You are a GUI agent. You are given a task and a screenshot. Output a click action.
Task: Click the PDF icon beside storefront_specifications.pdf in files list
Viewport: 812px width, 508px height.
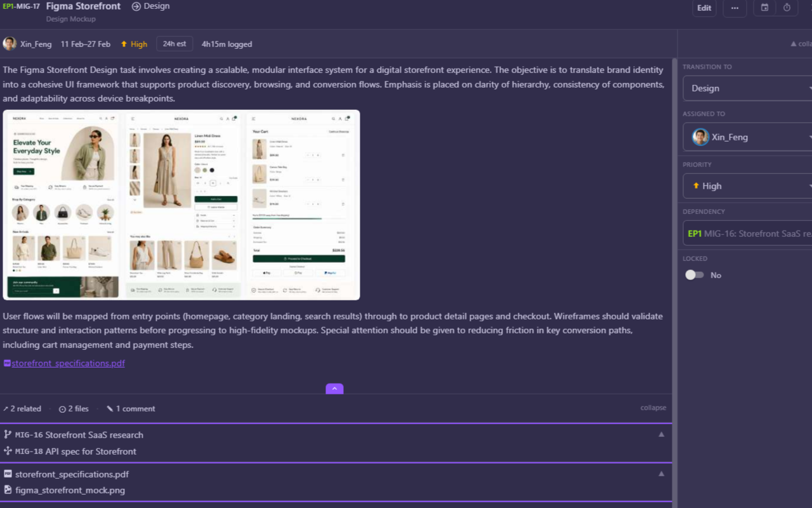point(8,474)
